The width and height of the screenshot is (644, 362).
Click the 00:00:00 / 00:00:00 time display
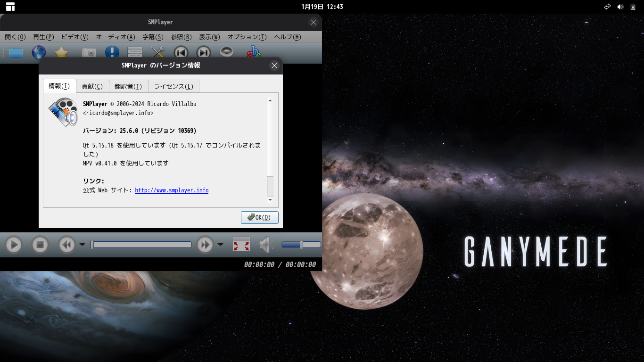point(280,265)
